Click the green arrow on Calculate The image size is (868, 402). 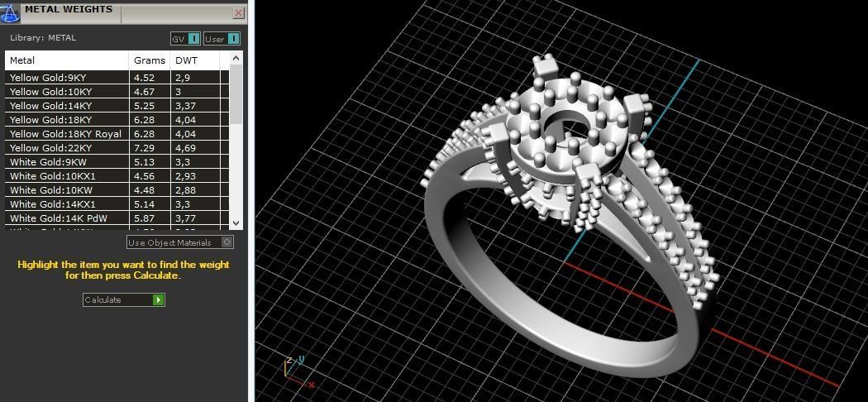pyautogui.click(x=159, y=299)
